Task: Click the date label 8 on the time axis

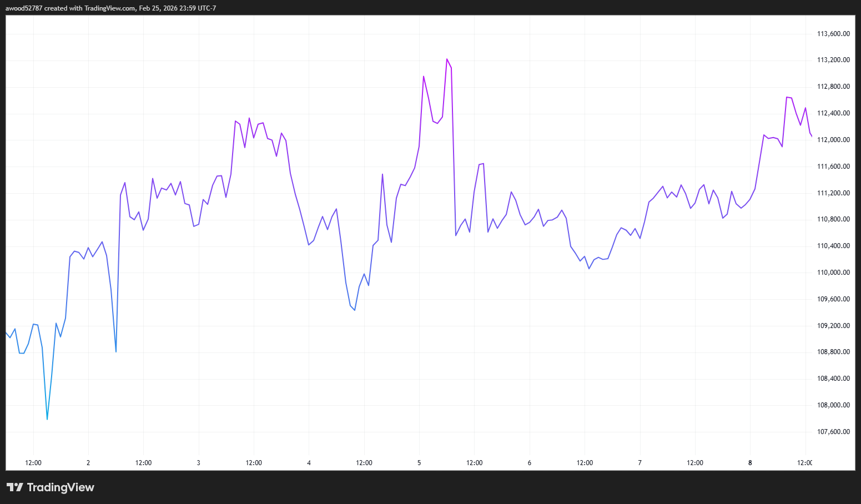Action: pos(750,462)
